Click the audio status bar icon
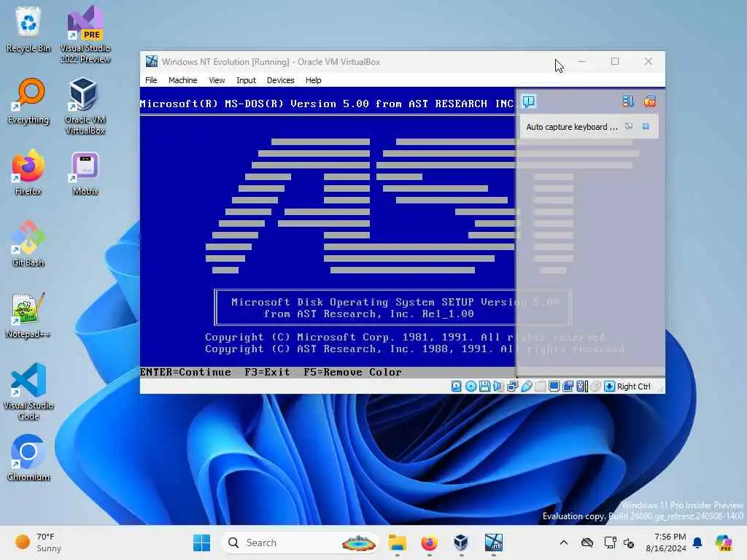Viewport: 747px width, 560px height. point(498,386)
